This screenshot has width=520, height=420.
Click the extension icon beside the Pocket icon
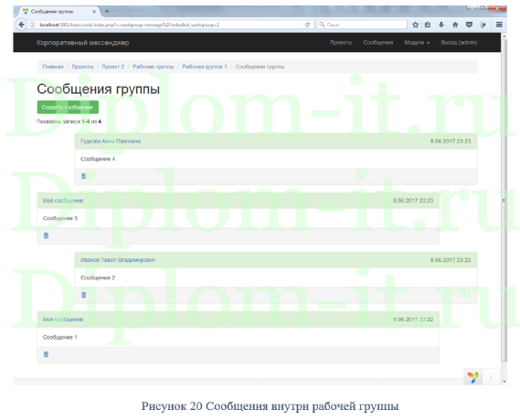483,25
